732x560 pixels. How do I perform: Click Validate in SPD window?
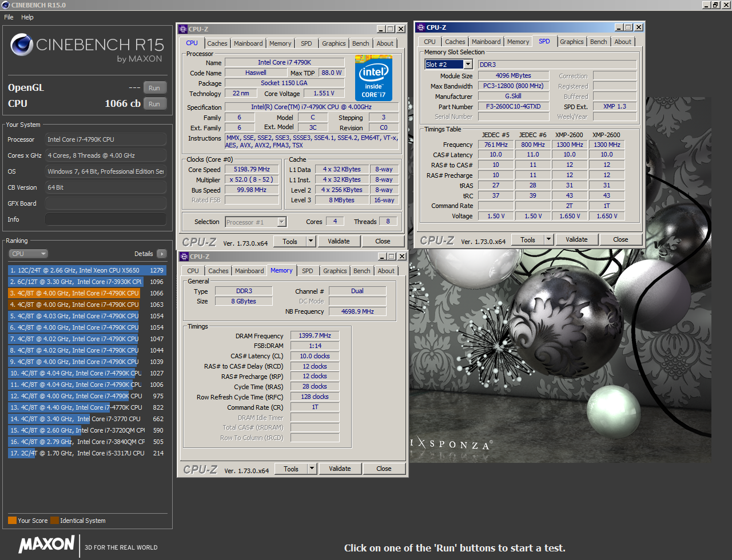point(576,240)
